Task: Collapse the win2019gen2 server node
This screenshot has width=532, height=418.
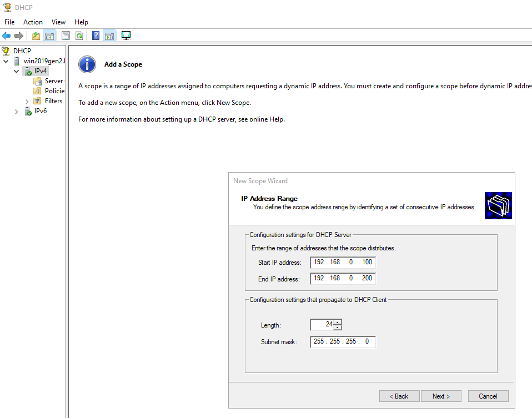Action: [6, 62]
